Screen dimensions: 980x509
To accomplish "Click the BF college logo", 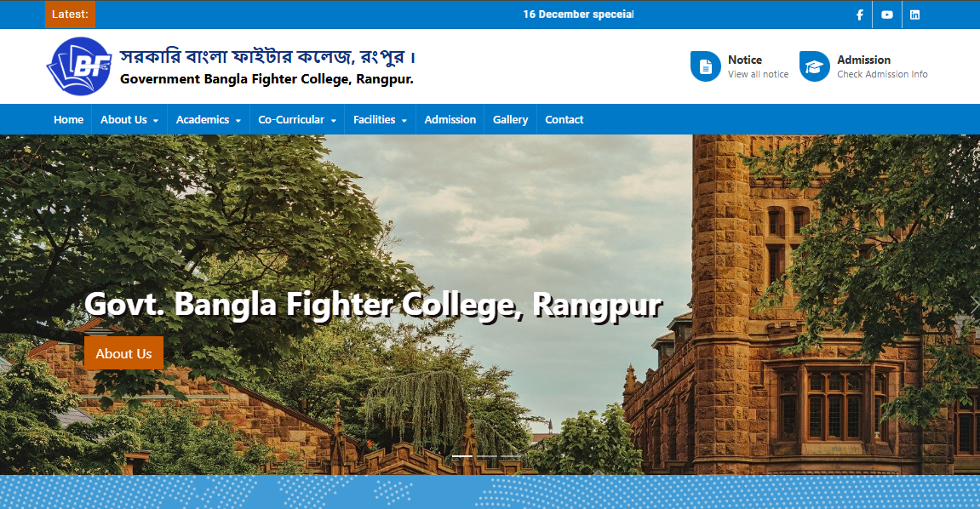I will [x=79, y=66].
